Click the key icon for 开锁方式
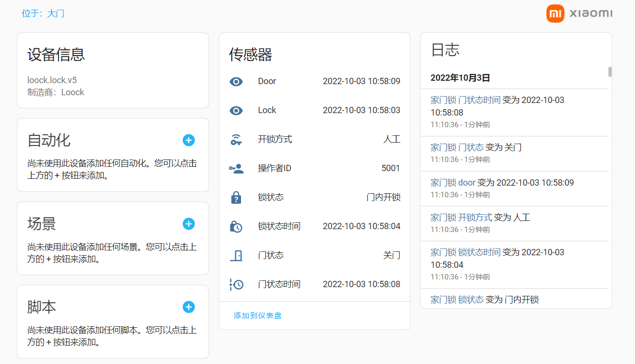This screenshot has width=635, height=364. click(x=236, y=140)
